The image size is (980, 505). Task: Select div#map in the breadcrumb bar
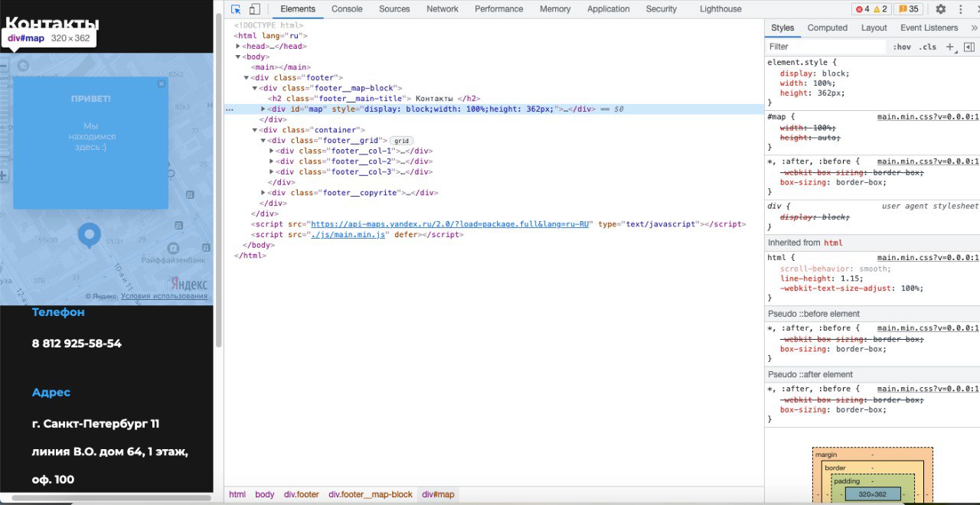coord(438,495)
